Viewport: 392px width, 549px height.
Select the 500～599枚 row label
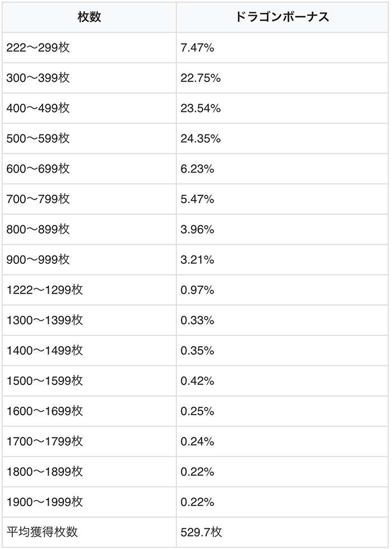(38, 138)
